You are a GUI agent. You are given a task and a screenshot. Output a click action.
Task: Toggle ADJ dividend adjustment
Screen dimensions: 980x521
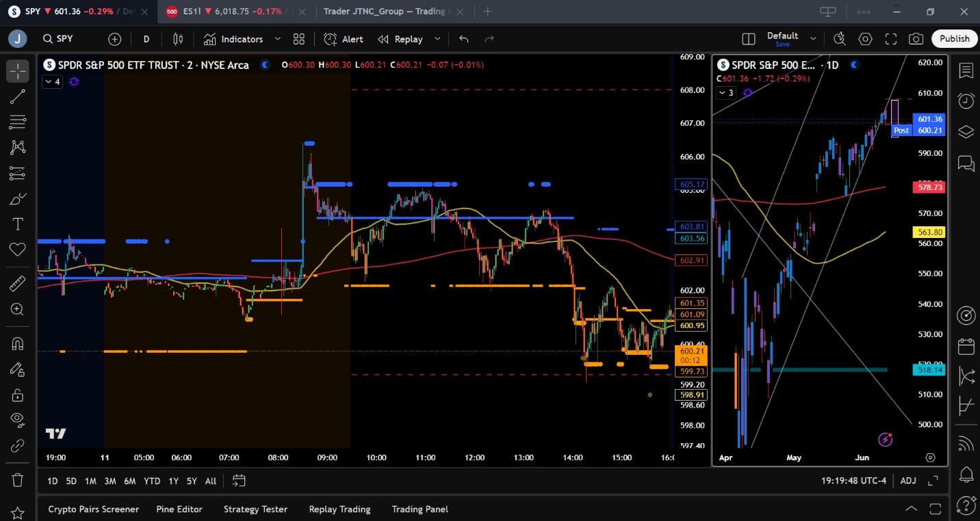[908, 481]
